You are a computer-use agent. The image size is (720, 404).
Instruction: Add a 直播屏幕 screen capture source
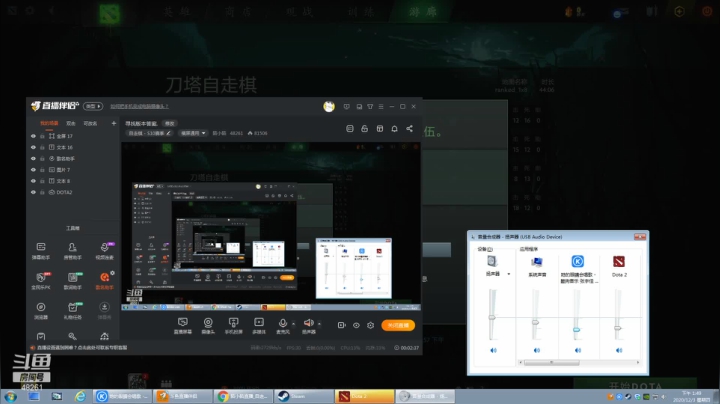(x=183, y=325)
